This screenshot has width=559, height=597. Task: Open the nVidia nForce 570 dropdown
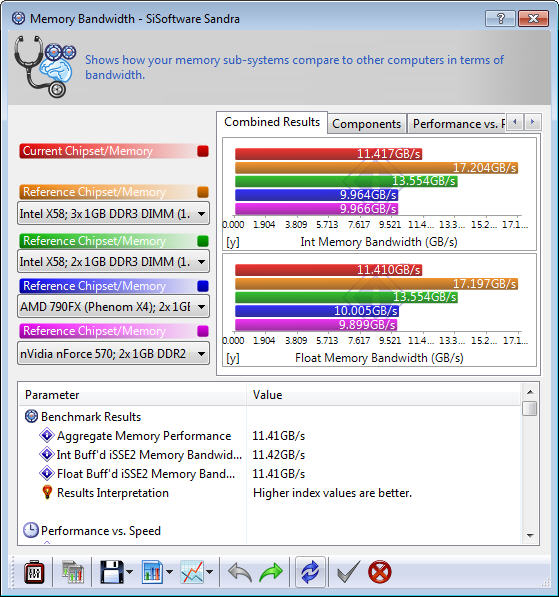[x=113, y=354]
